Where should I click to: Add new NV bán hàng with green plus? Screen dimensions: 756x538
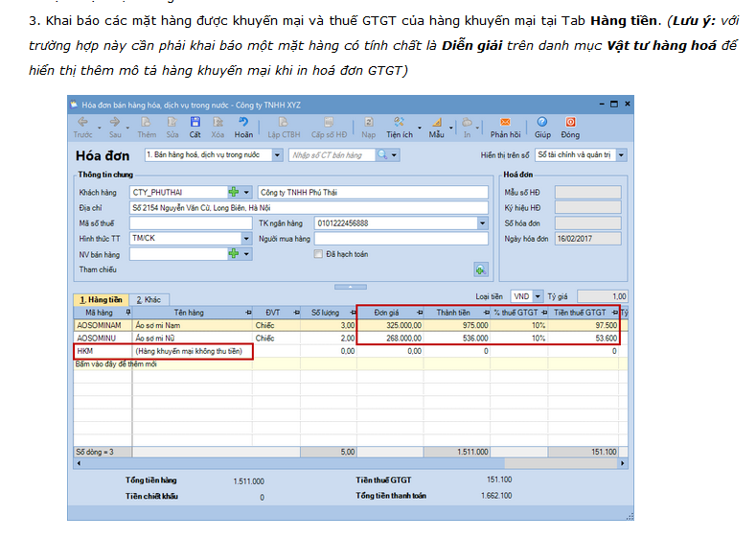pyautogui.click(x=234, y=254)
